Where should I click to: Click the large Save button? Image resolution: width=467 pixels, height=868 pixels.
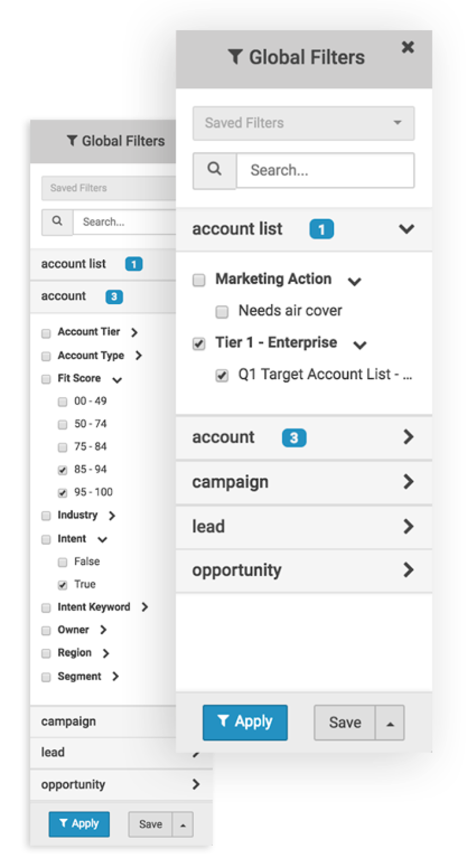[345, 723]
